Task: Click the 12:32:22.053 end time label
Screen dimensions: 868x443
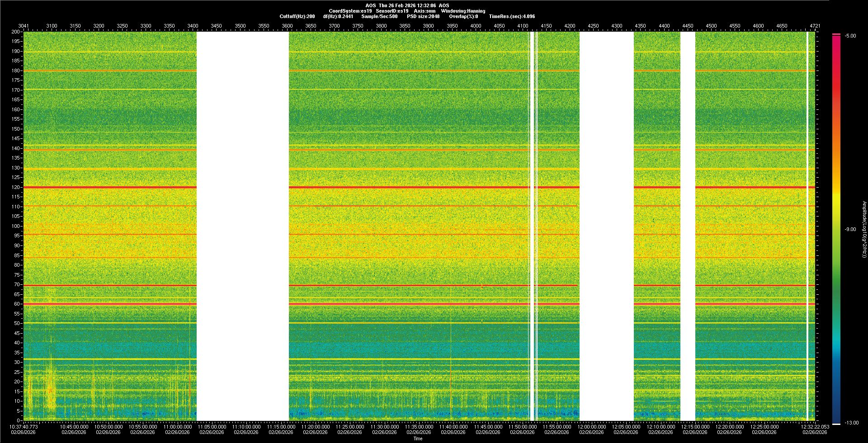Action: pyautogui.click(x=815, y=427)
